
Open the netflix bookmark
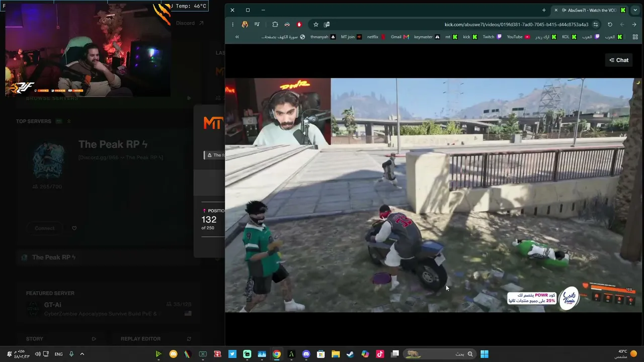coord(376,37)
